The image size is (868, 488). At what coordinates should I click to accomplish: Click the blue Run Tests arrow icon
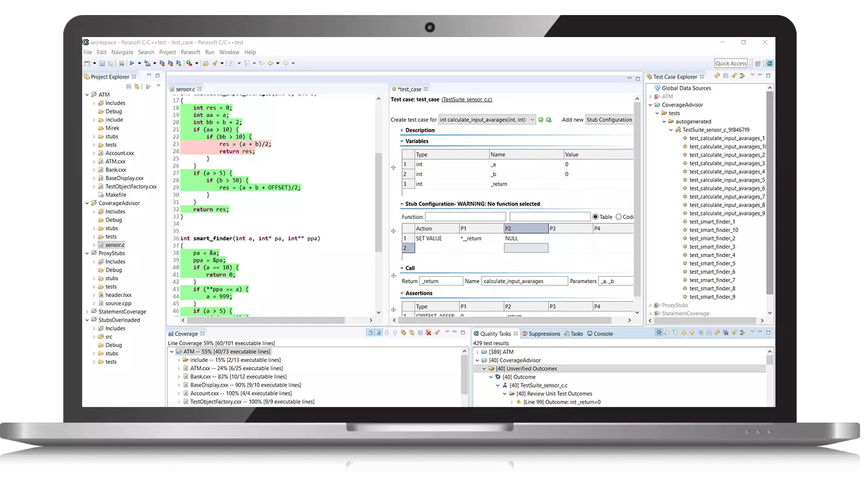pyautogui.click(x=132, y=63)
